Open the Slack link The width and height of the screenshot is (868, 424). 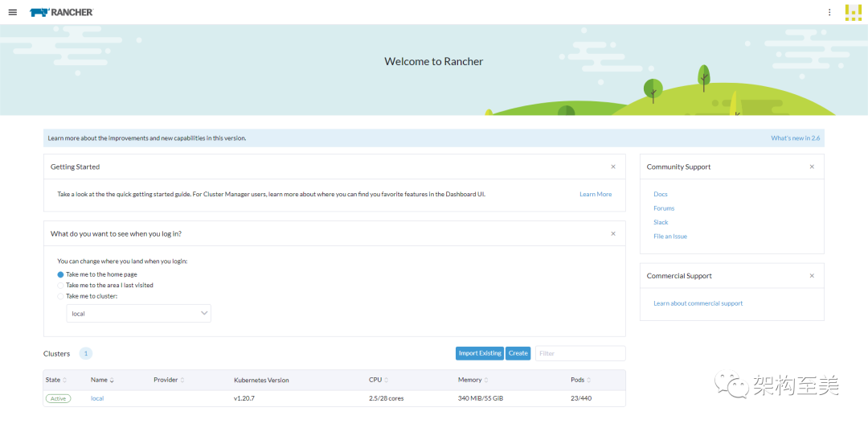pos(661,222)
